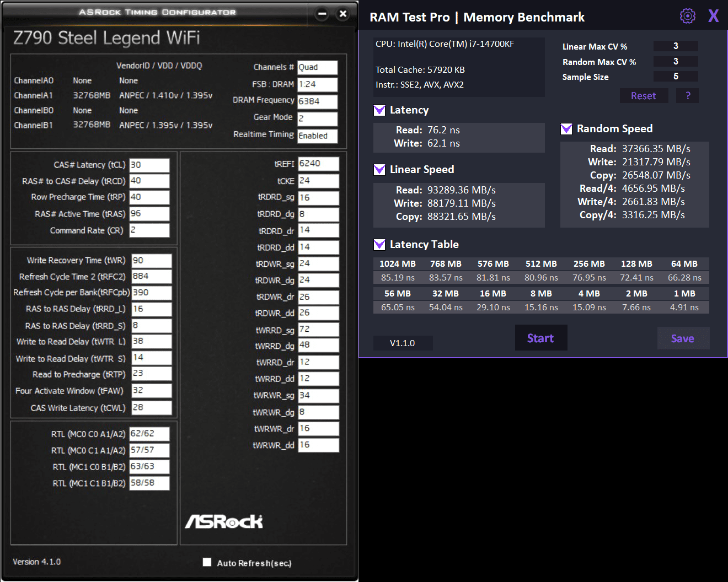
Task: Enable the Auto Refresh(sec) checkbox
Action: coord(207,562)
